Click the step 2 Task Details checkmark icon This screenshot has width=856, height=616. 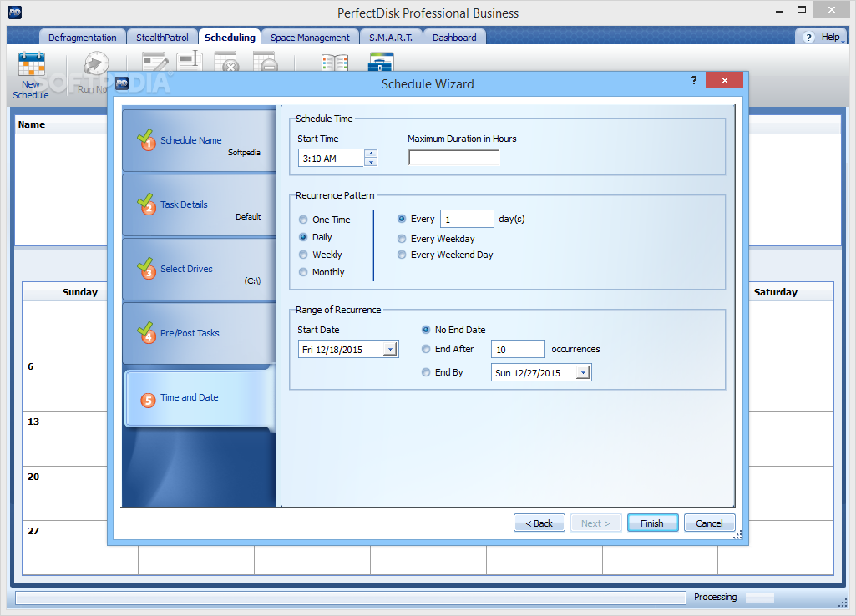146,204
